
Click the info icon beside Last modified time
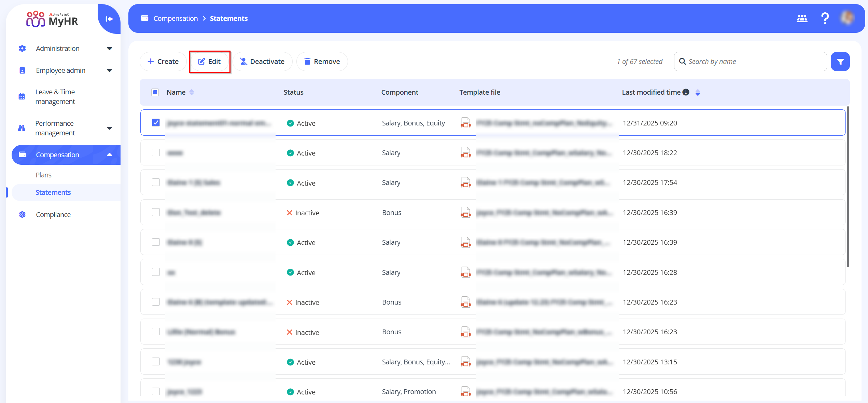686,92
